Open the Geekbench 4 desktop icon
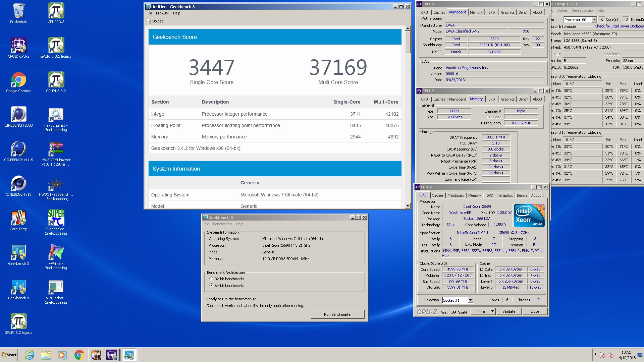The image size is (644, 362). [18, 290]
